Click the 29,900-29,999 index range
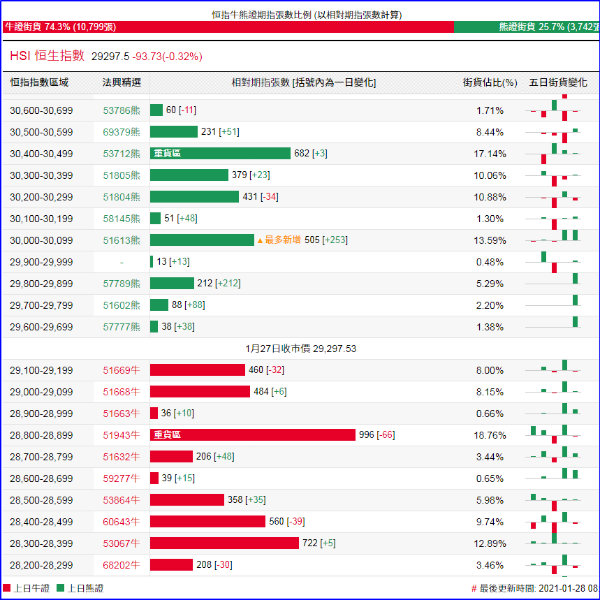Screen dimensions: 600x600 [41, 262]
